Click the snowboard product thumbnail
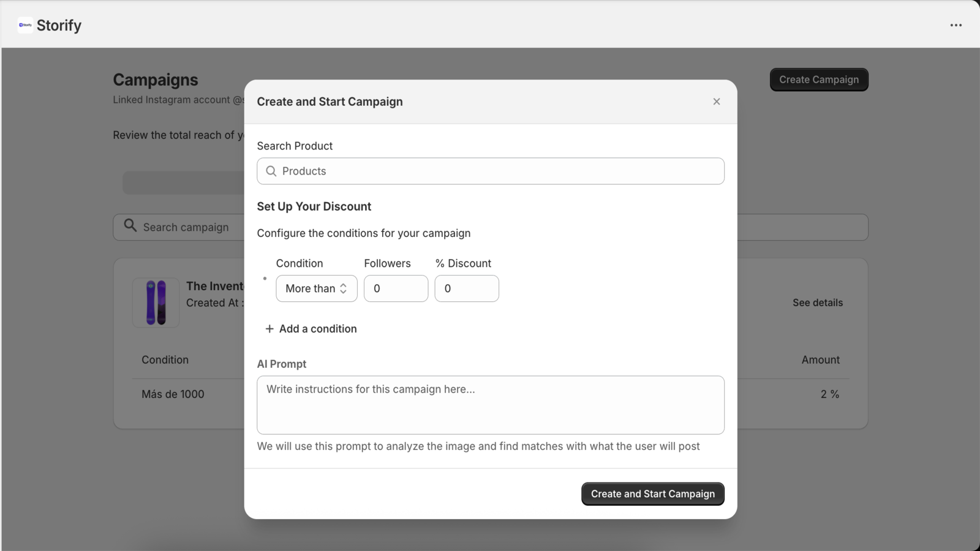980x551 pixels. pyautogui.click(x=156, y=302)
